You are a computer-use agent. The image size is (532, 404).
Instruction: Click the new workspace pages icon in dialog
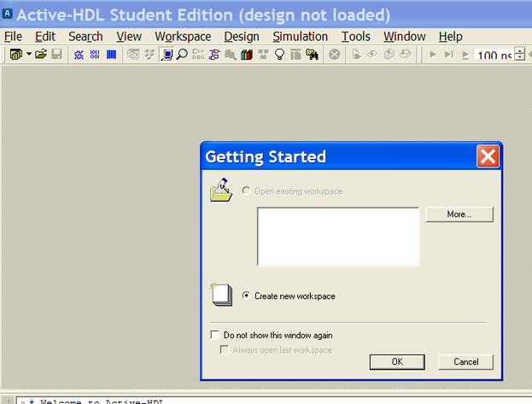[221, 295]
